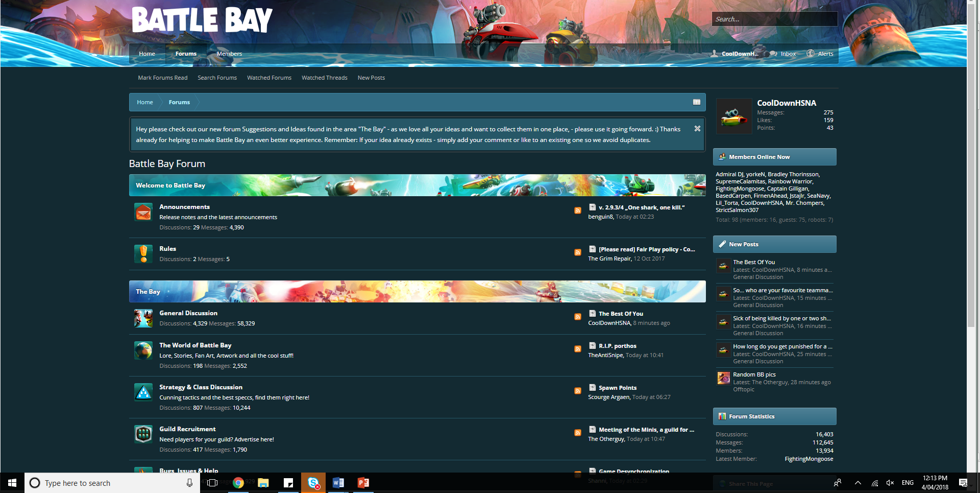
Task: Show hidden system tray icons
Action: pyautogui.click(x=858, y=483)
